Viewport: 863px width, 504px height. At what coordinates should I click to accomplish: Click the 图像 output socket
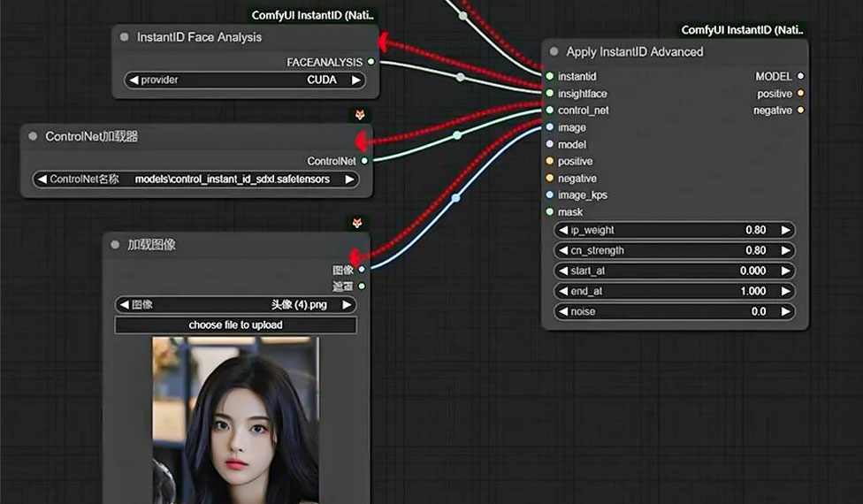pyautogui.click(x=362, y=270)
